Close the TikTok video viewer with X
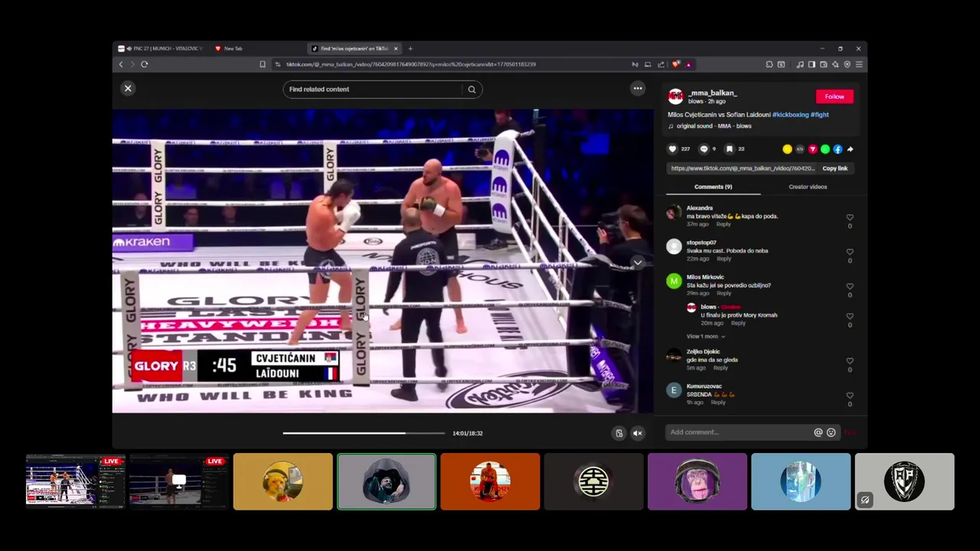The image size is (980, 551). 128,89
